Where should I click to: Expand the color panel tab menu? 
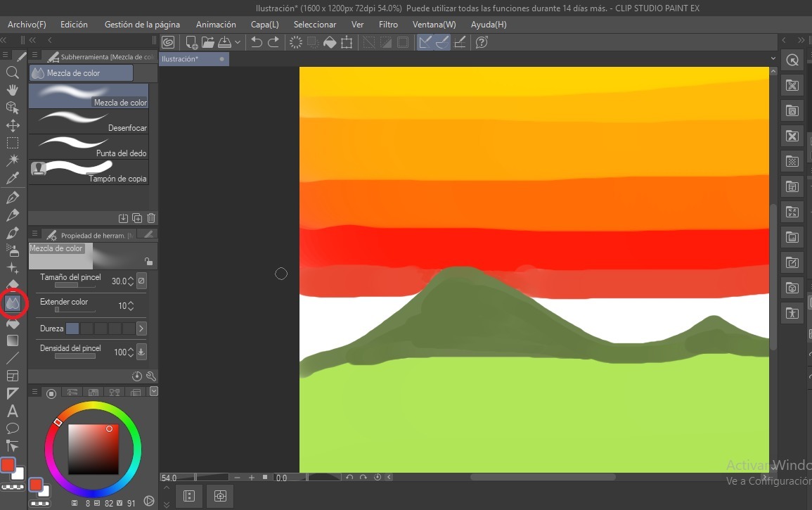(154, 391)
